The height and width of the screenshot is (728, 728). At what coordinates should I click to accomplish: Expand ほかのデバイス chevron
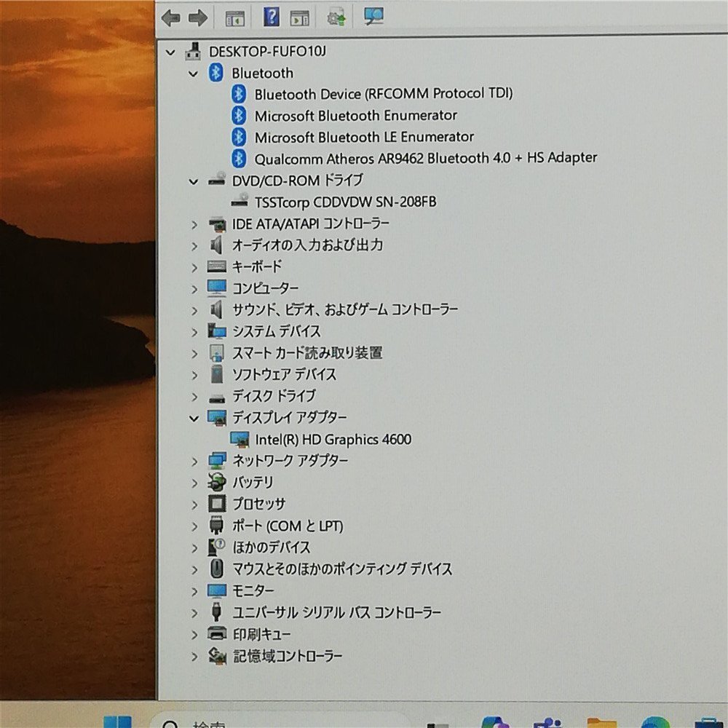coord(194,549)
